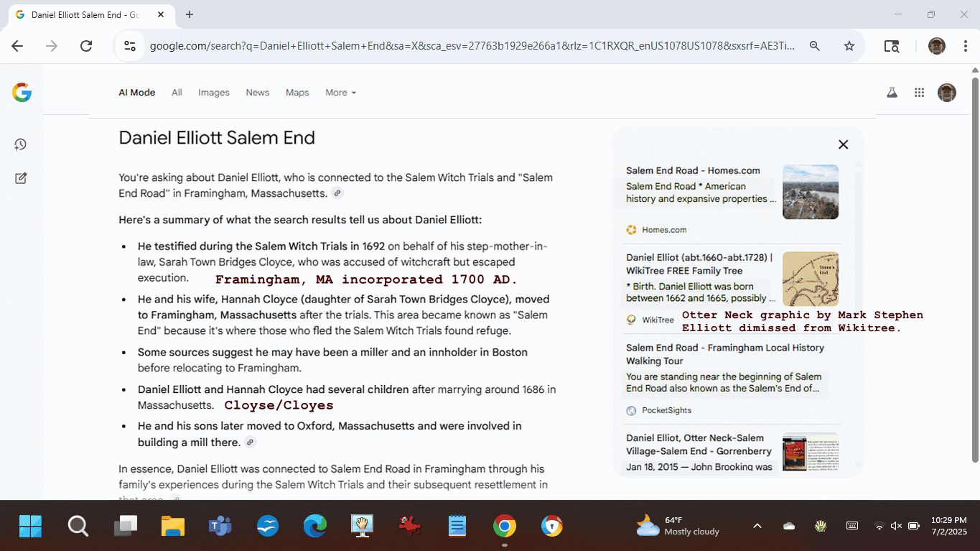Open clock and date 10:29 PM

pyautogui.click(x=948, y=526)
